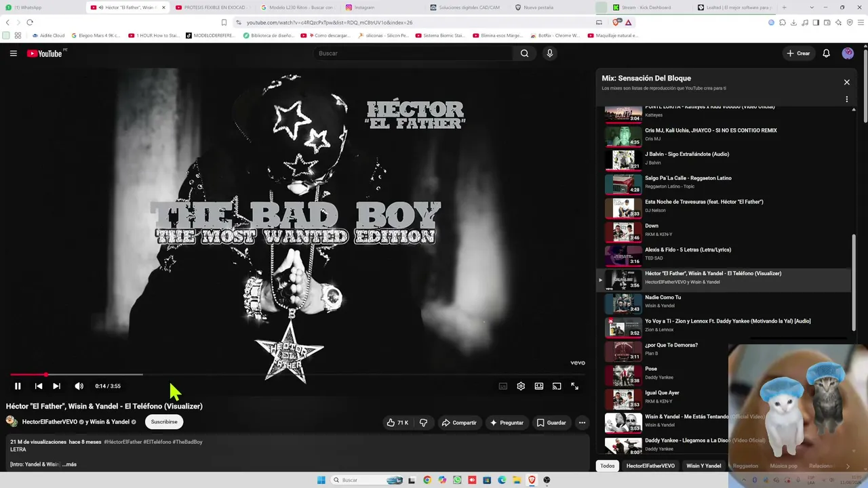868x488 pixels.
Task: Cast video to a TV
Action: pyautogui.click(x=557, y=386)
